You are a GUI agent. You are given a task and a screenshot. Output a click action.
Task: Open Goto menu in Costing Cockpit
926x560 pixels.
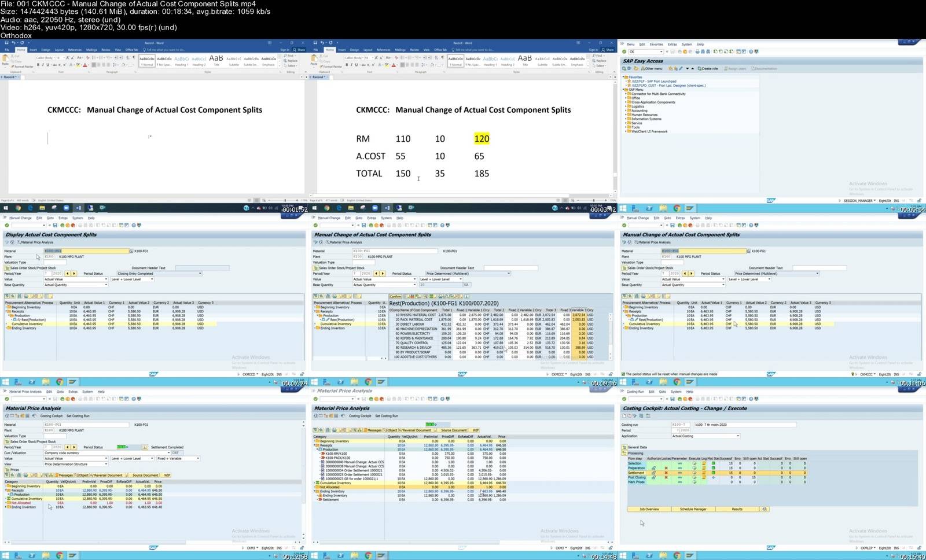tap(663, 392)
